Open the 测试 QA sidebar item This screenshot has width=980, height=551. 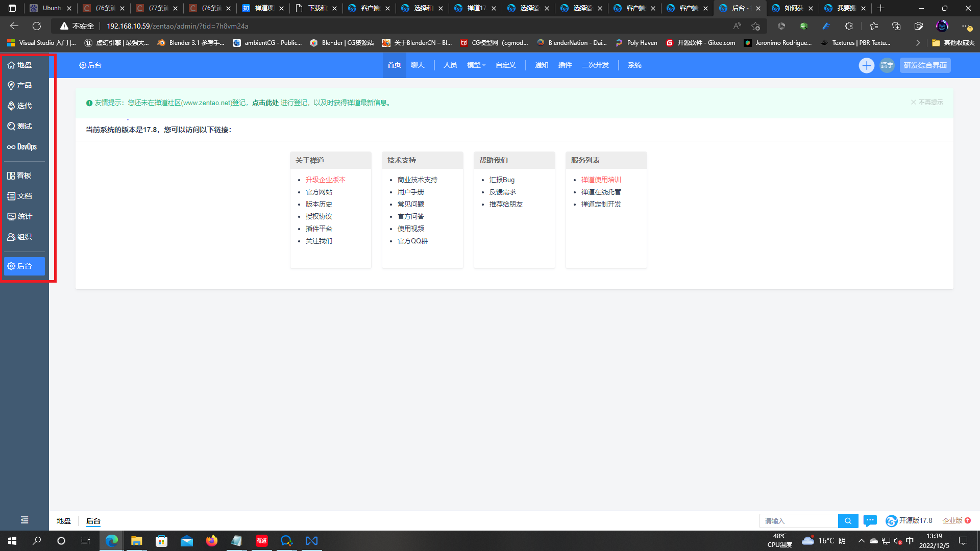tap(20, 126)
